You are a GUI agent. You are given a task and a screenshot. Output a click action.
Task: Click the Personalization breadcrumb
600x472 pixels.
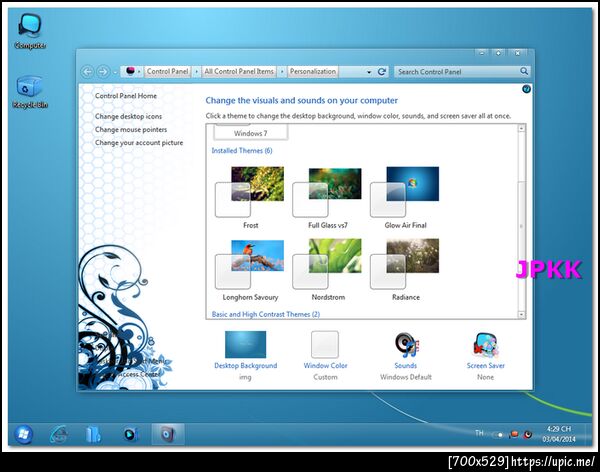pyautogui.click(x=313, y=72)
